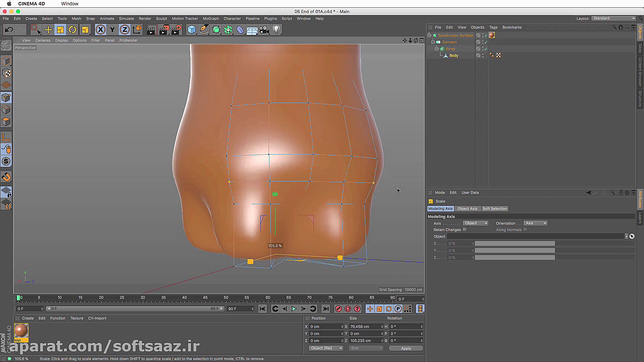Open the MoGraph menu
644x362 pixels.
coord(211,19)
